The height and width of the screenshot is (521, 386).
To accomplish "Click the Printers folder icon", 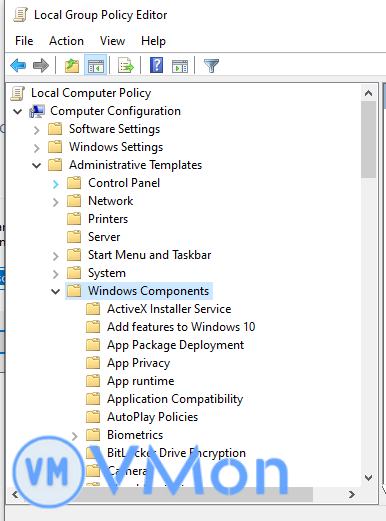I will tap(74, 219).
